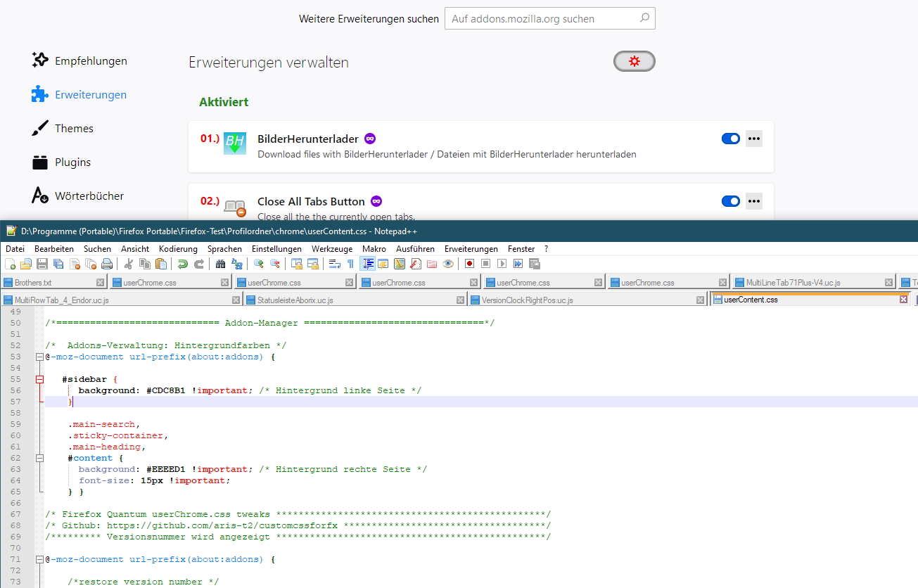Image resolution: width=918 pixels, height=588 pixels.
Task: Collapse the #sidebar fold marker at line 55
Action: pyautogui.click(x=39, y=379)
